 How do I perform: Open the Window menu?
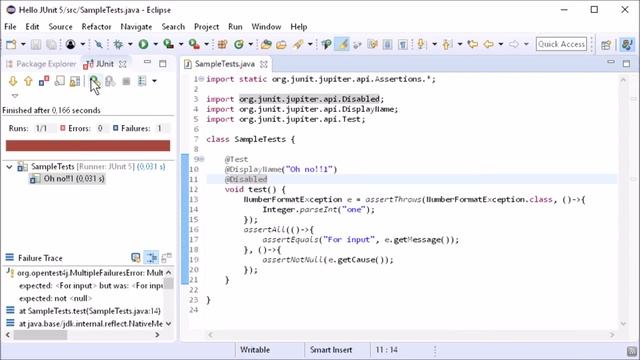[x=266, y=27]
